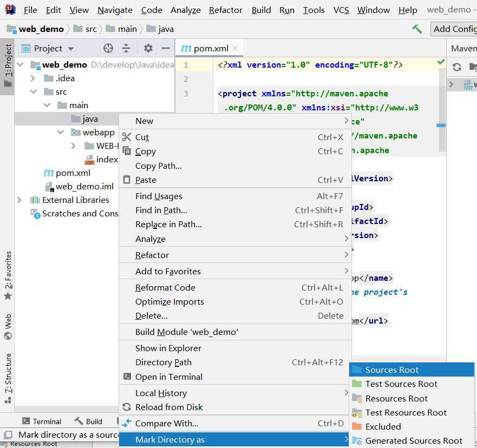Click the Collapse All icon in Project panel
The width and height of the screenshot is (477, 448).
[126, 48]
